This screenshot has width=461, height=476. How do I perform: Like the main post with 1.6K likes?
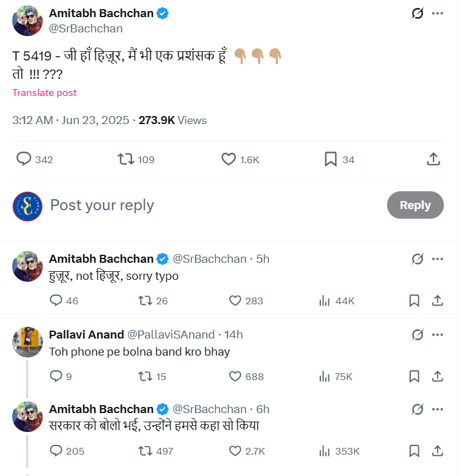pos(229,159)
